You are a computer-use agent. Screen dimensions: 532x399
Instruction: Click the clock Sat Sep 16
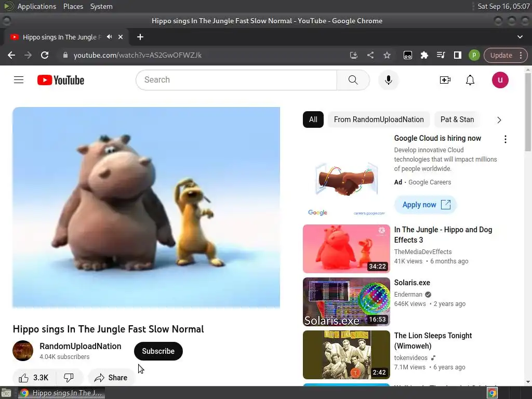503,6
